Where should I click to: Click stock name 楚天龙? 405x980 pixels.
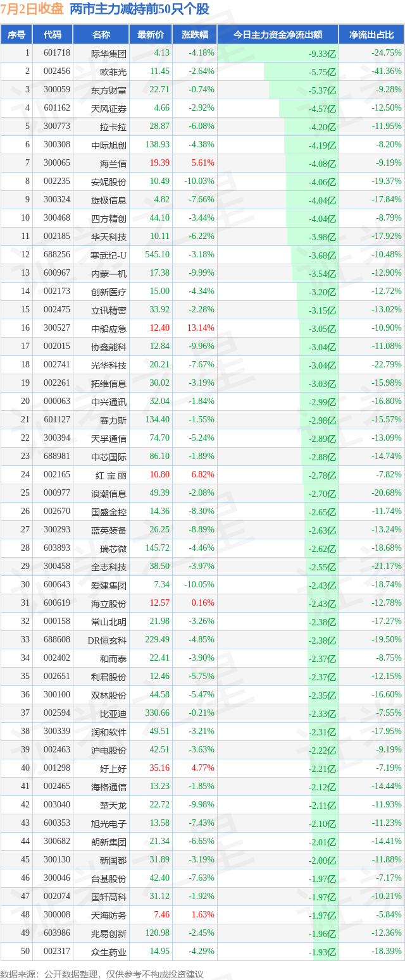(x=113, y=805)
